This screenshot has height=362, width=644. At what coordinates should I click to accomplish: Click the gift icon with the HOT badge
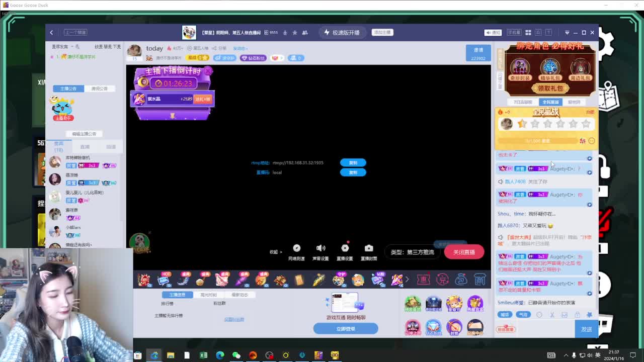[x=164, y=279]
